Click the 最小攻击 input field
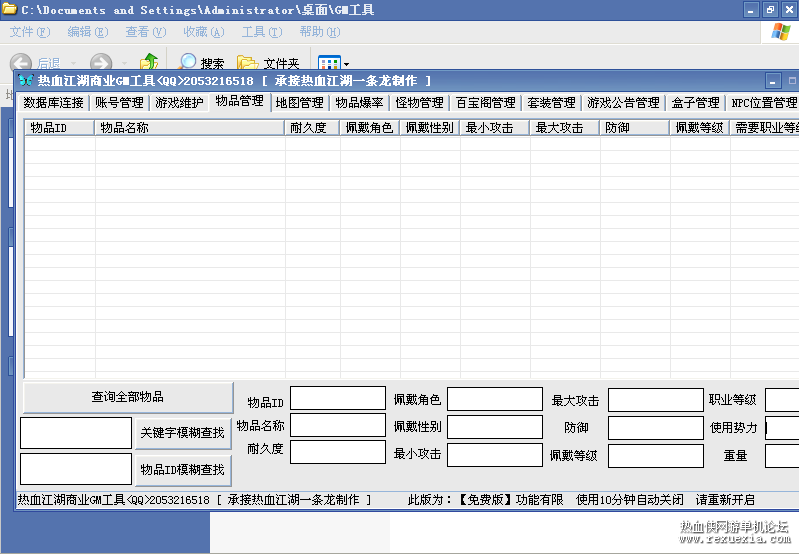This screenshot has width=799, height=554. point(495,455)
